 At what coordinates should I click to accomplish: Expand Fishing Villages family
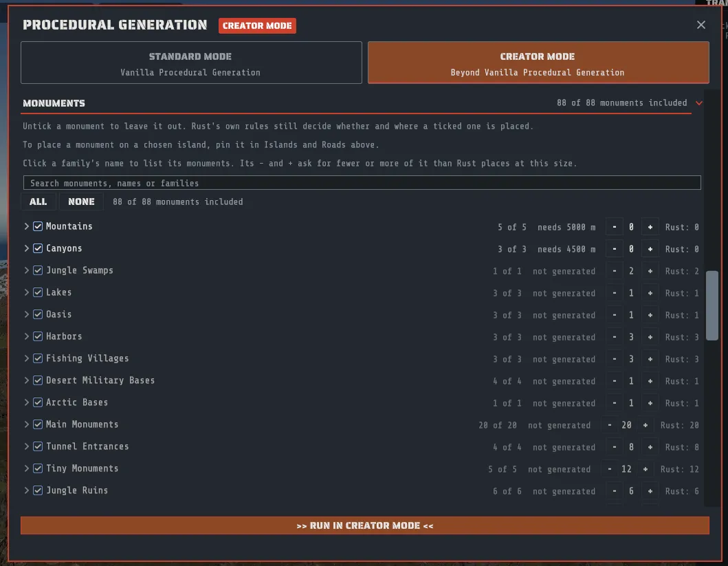click(x=26, y=358)
